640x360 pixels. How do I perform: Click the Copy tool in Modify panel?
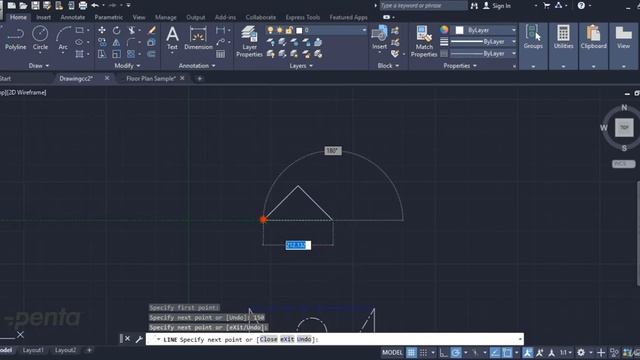click(x=102, y=42)
